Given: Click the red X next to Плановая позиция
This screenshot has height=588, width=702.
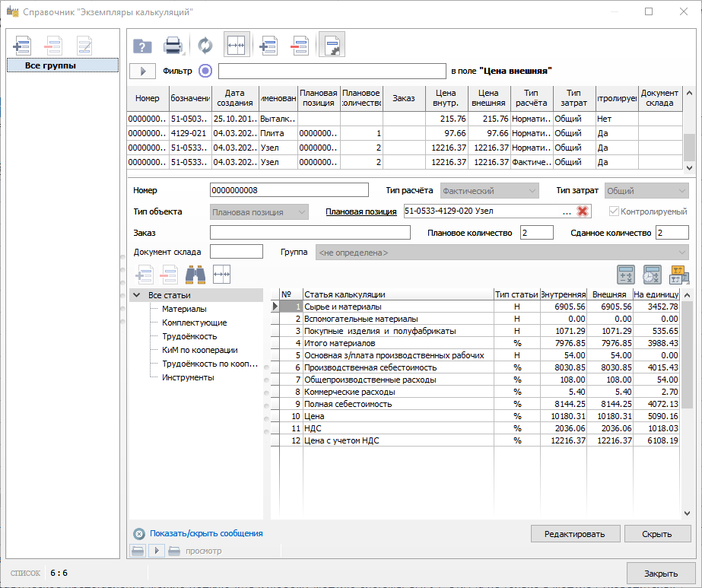Looking at the screenshot, I should [583, 211].
